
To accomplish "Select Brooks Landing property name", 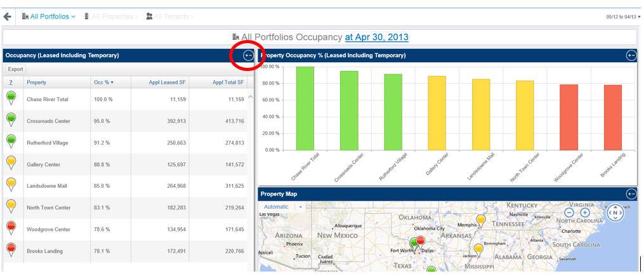I will coord(45,251).
